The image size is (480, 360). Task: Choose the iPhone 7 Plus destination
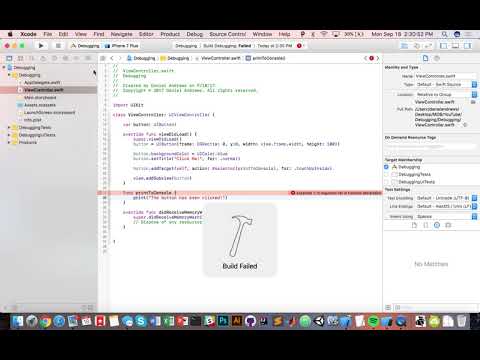tap(122, 46)
